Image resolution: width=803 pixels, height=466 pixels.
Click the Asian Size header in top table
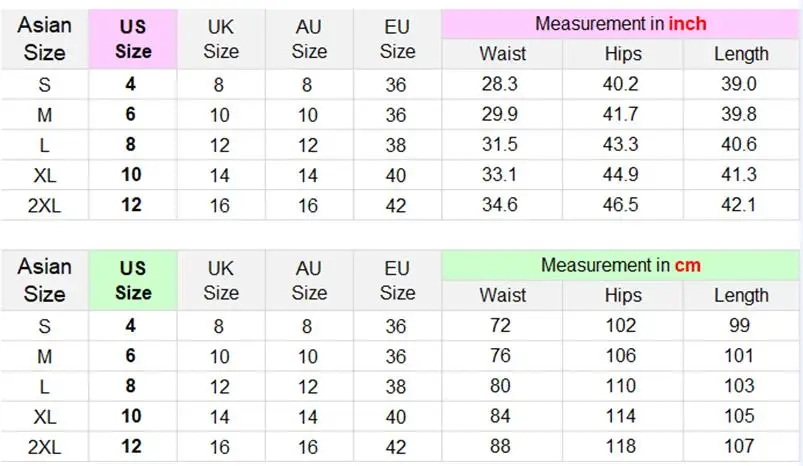pyautogui.click(x=45, y=39)
